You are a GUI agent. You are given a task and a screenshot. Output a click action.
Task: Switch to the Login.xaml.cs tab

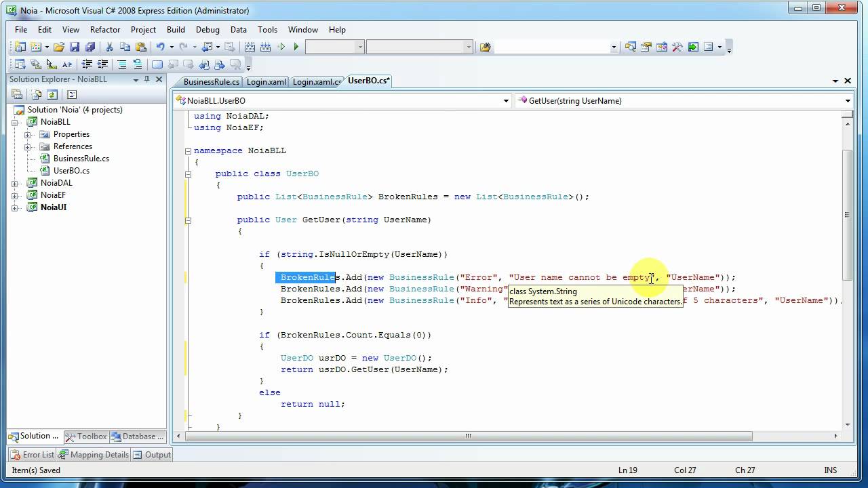click(x=317, y=81)
